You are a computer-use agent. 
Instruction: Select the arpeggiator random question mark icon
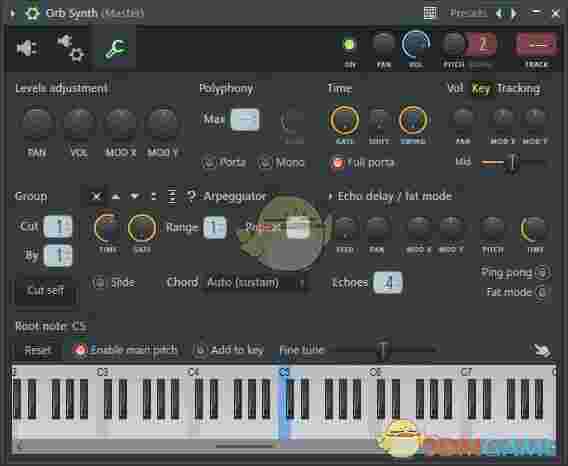click(x=191, y=197)
